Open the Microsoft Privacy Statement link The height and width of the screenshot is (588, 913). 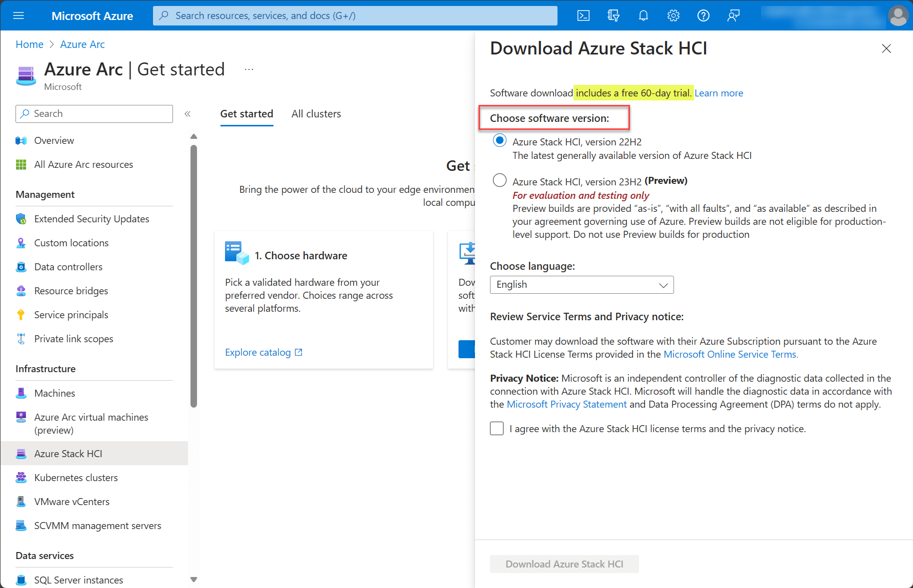[x=566, y=404]
